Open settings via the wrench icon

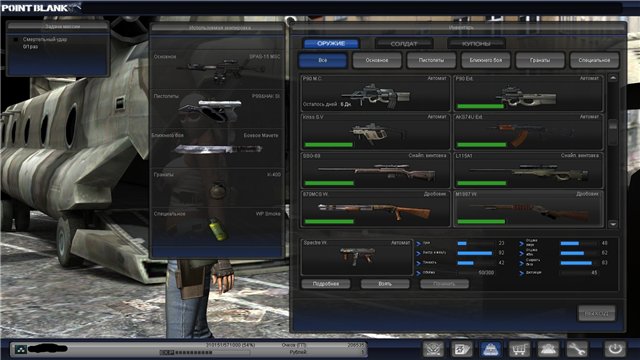[x=576, y=349]
